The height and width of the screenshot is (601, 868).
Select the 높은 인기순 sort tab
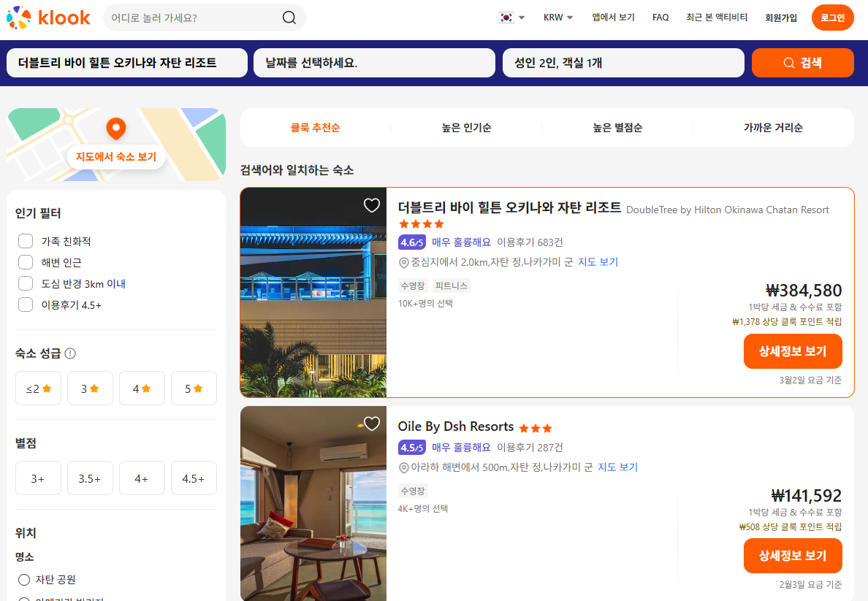(466, 128)
